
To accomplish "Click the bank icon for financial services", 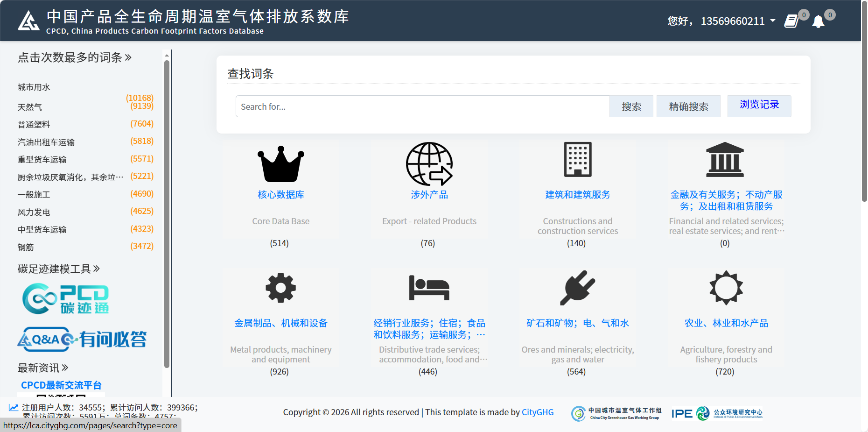I will coord(725,160).
